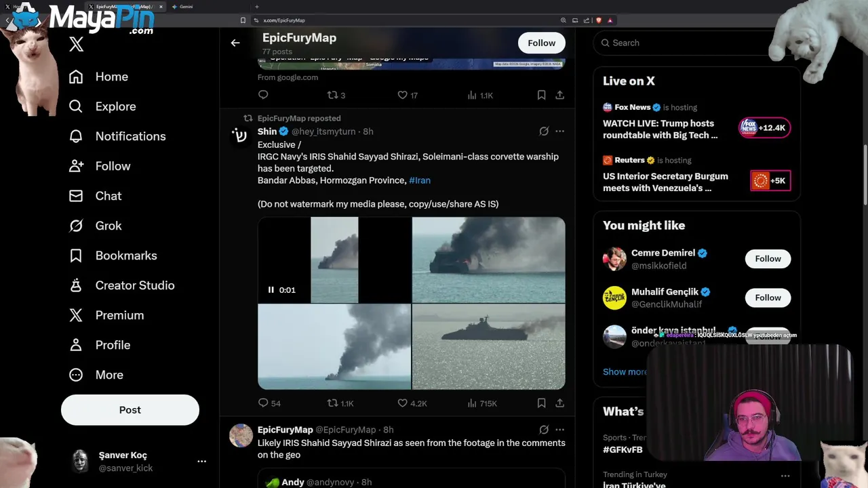View analytics of top post 1.1K views
Image resolution: width=868 pixels, height=488 pixels.
click(x=480, y=96)
